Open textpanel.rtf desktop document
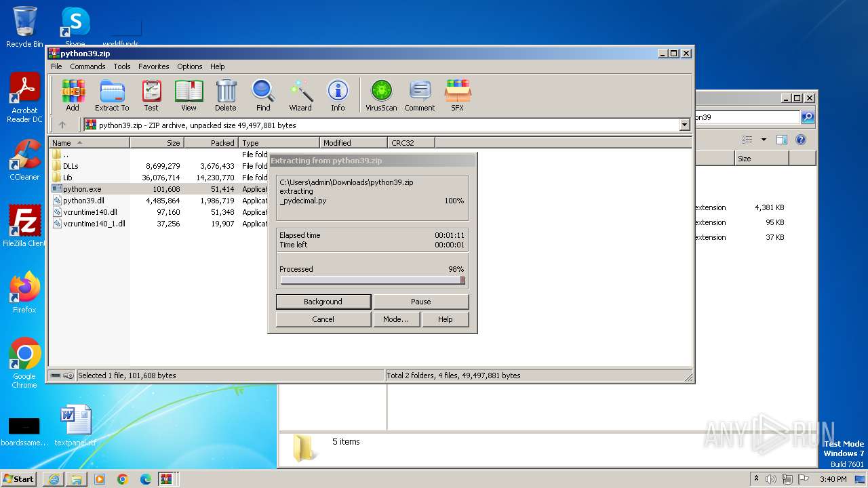This screenshot has width=868, height=488. pos(75,426)
